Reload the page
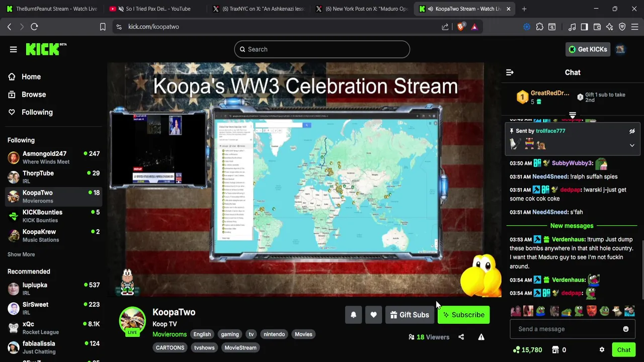The width and height of the screenshot is (644, 362). point(34,27)
